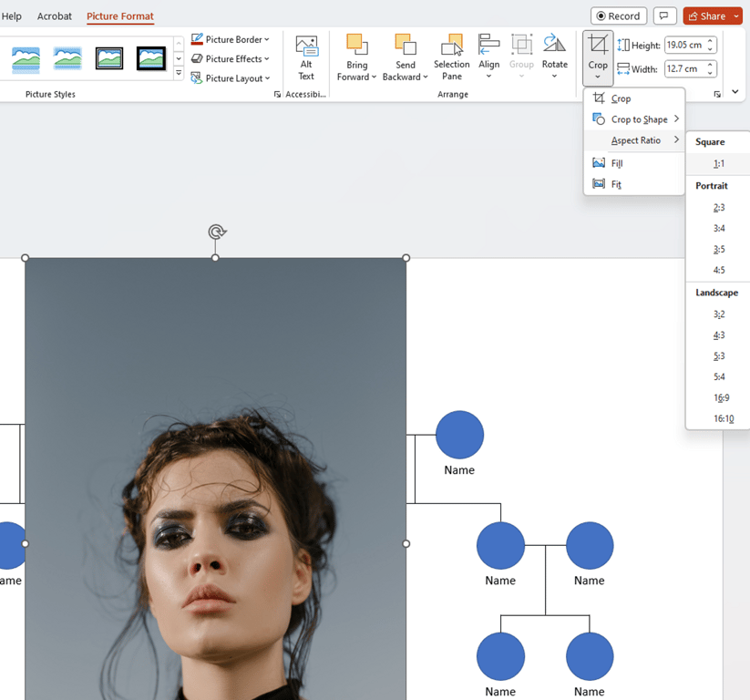The height and width of the screenshot is (700, 750).
Task: Select the 3:2 landscape aspect ratio
Action: [x=718, y=314]
